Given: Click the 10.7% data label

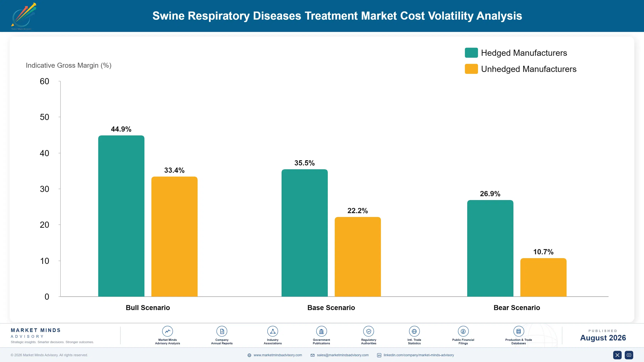Looking at the screenshot, I should pyautogui.click(x=543, y=252).
